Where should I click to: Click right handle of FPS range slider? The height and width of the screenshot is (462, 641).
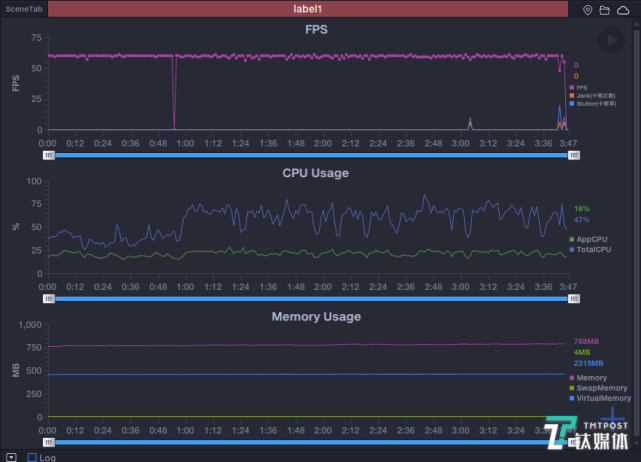574,155
